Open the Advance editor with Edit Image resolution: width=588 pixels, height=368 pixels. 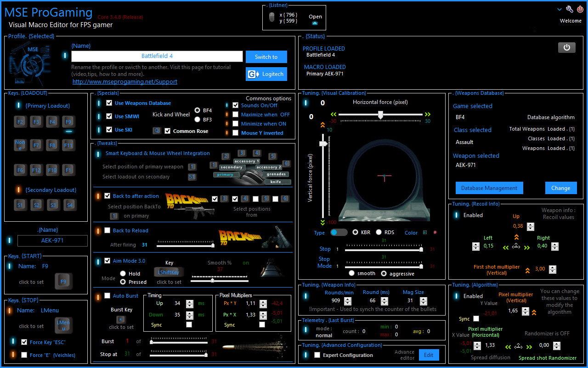[x=429, y=355]
